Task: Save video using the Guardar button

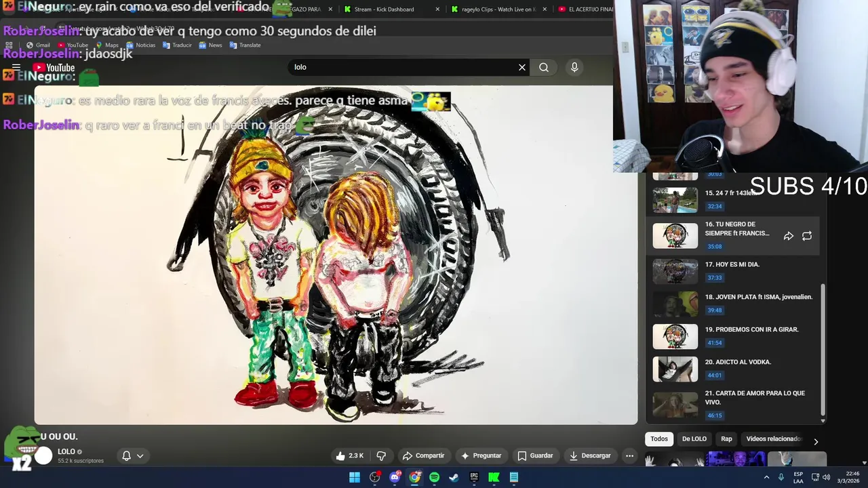Action: point(535,455)
